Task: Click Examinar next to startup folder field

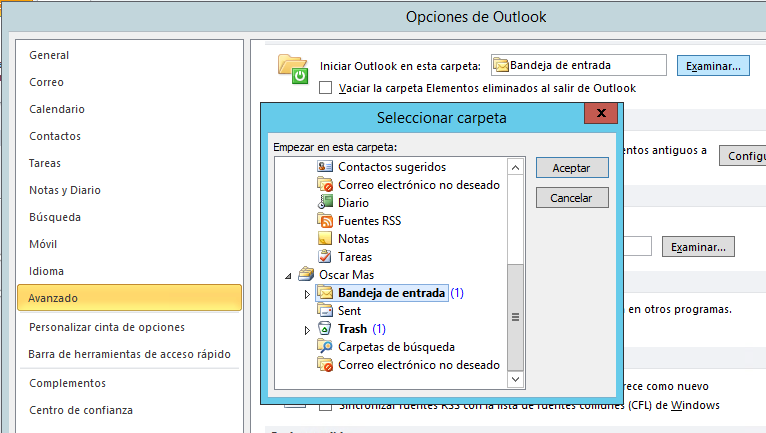Action: (x=713, y=65)
